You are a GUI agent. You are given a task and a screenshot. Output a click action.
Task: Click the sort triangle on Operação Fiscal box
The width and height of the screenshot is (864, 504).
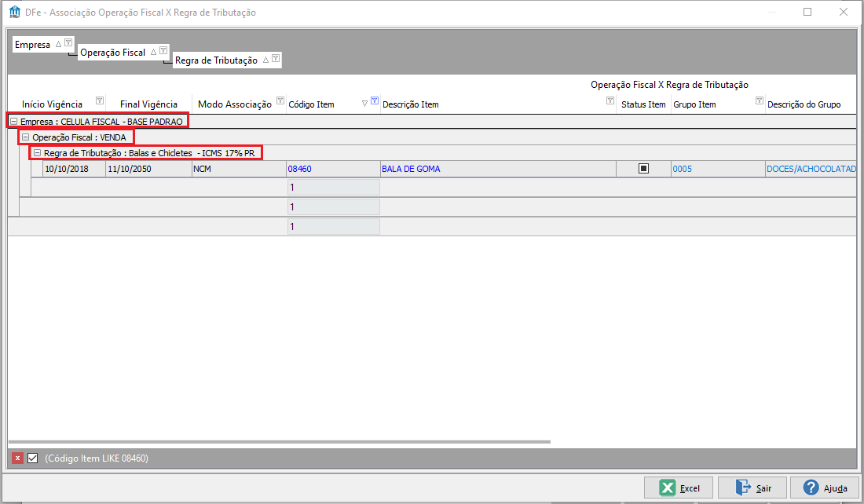[154, 52]
